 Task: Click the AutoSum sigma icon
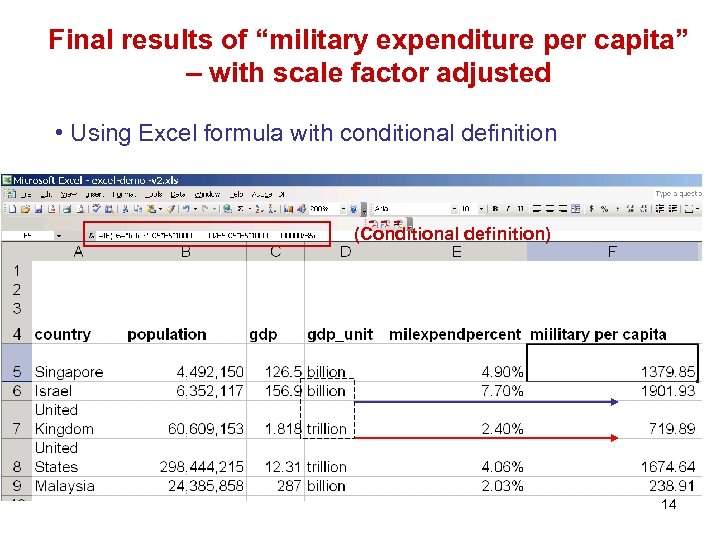tap(240, 209)
